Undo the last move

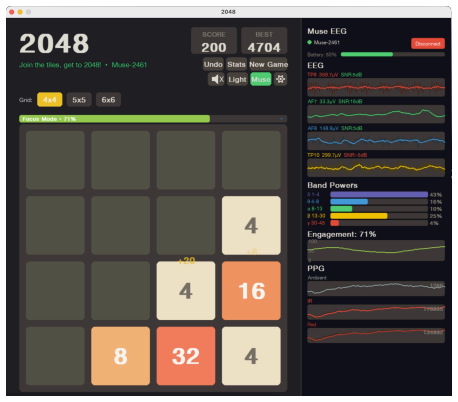tap(213, 64)
